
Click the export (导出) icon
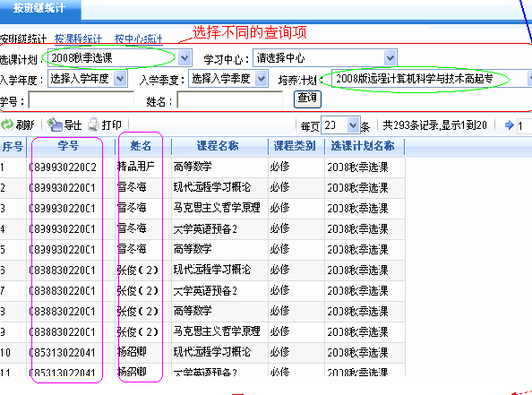point(55,125)
